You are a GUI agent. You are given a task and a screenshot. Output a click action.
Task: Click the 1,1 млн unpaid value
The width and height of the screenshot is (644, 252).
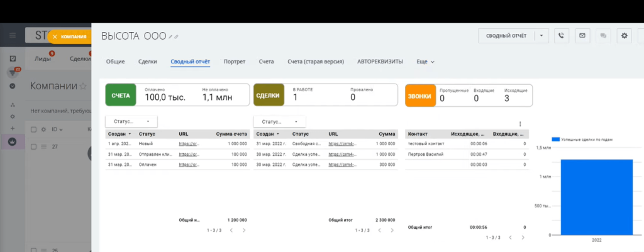217,97
